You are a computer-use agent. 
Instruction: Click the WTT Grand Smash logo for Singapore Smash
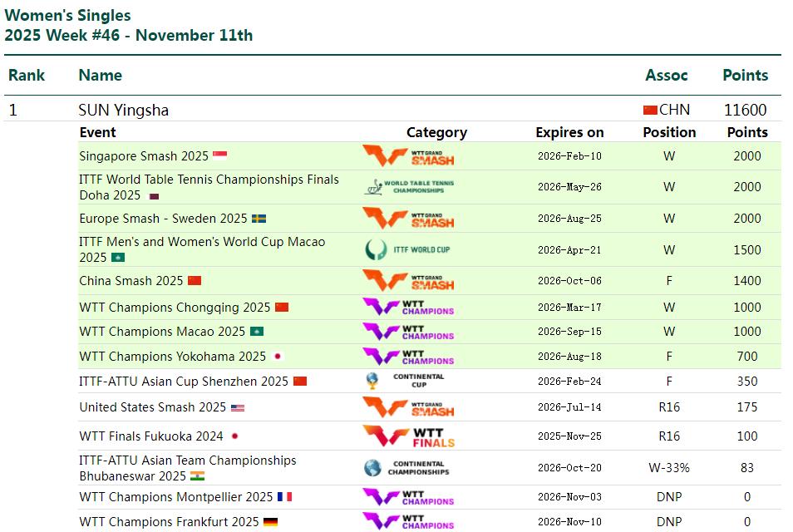coord(408,156)
